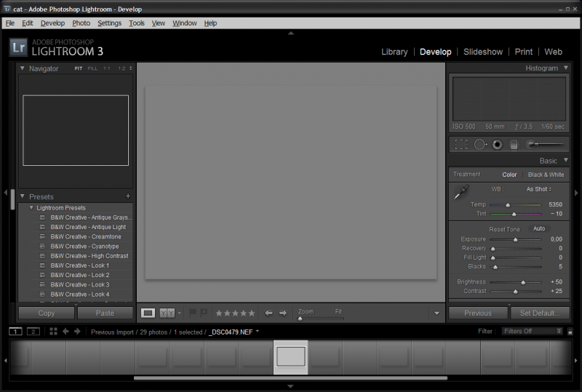Open the Tools menu

coord(137,23)
